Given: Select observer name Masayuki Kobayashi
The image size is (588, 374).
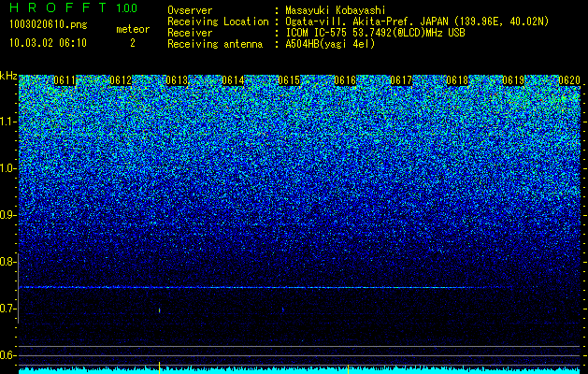Looking at the screenshot, I should point(336,10).
